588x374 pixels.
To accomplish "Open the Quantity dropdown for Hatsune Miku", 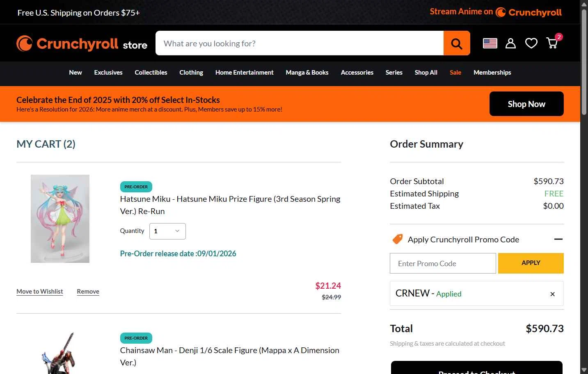I will pyautogui.click(x=167, y=231).
